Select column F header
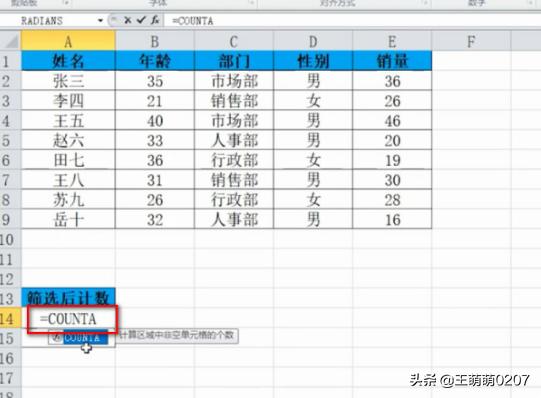 [471, 42]
